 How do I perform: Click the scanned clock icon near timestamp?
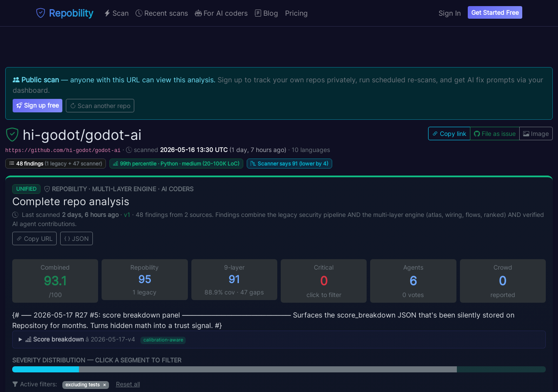(129, 150)
